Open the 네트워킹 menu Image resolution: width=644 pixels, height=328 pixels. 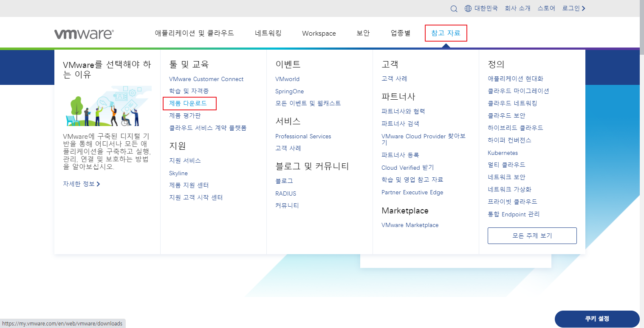click(x=268, y=33)
